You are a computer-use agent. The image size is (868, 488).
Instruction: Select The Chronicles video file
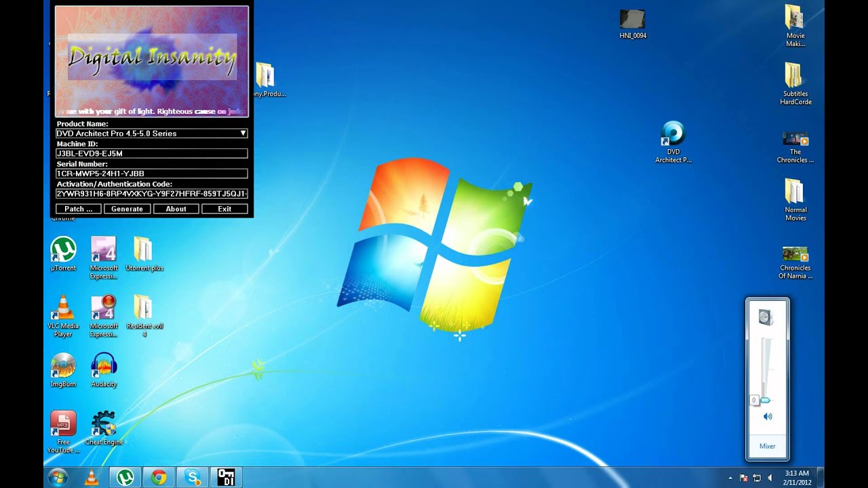click(x=795, y=146)
